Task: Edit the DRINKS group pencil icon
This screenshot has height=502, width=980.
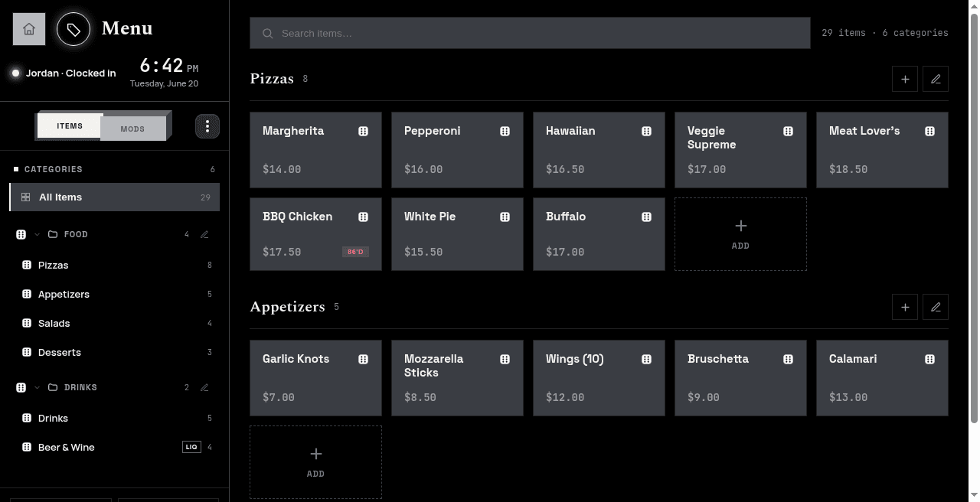Action: [x=204, y=388]
